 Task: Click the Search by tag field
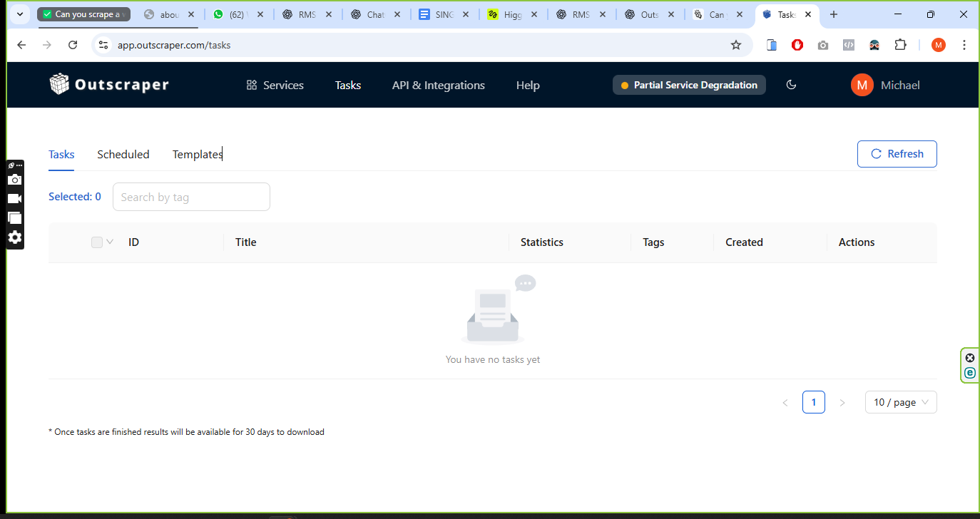point(191,197)
